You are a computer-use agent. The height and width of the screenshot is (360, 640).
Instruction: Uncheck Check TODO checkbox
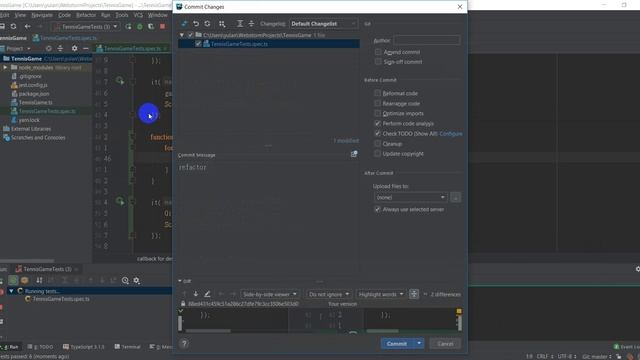click(x=378, y=133)
